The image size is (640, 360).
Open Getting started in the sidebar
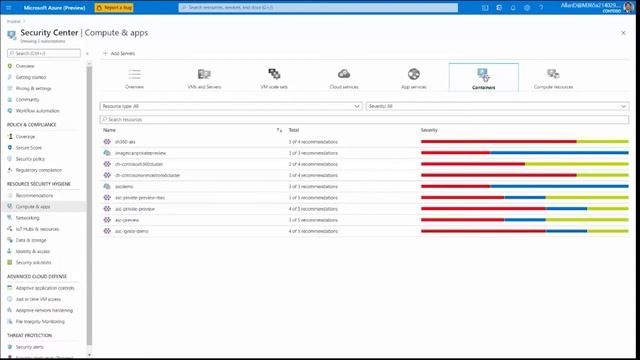31,77
